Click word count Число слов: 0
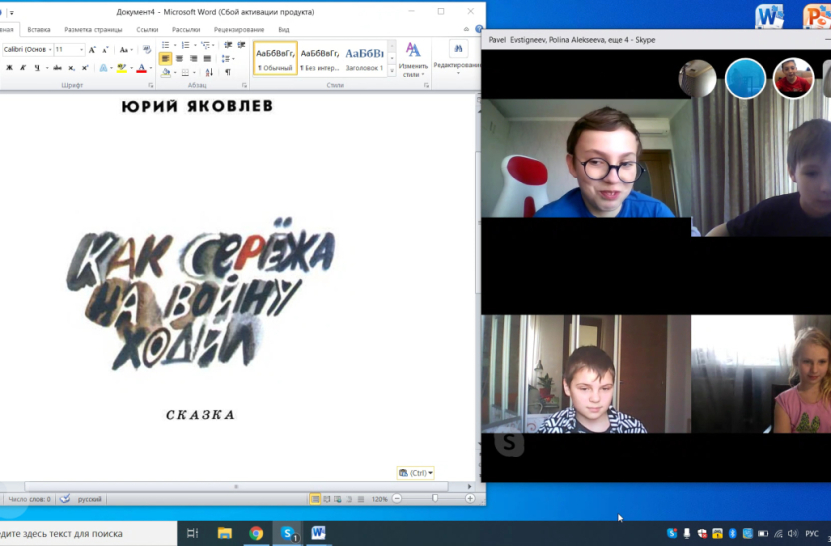 pyautogui.click(x=30, y=499)
